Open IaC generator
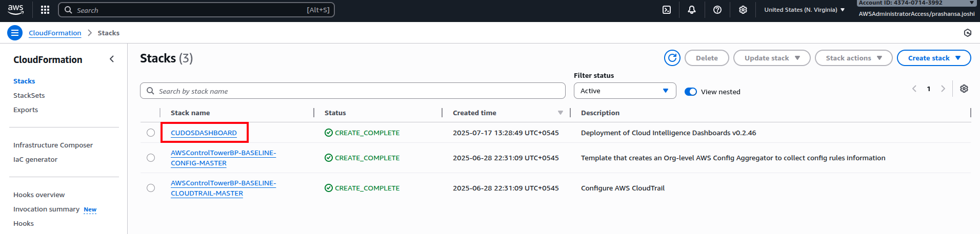 [x=35, y=159]
